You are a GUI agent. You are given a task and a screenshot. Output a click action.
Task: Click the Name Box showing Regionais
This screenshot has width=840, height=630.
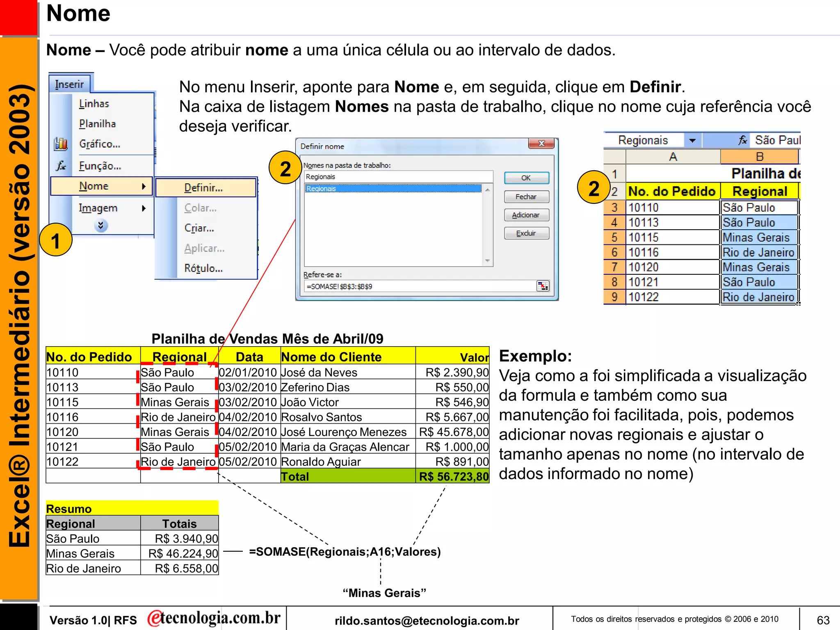pyautogui.click(x=643, y=140)
